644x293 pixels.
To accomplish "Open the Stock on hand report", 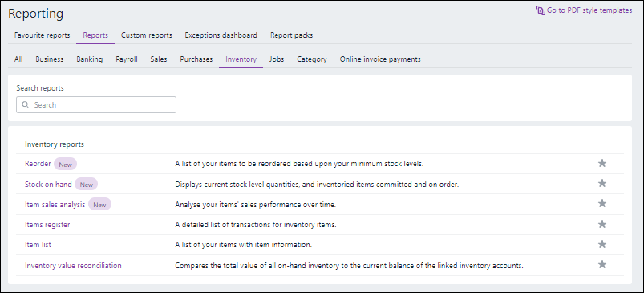I will click(x=48, y=185).
